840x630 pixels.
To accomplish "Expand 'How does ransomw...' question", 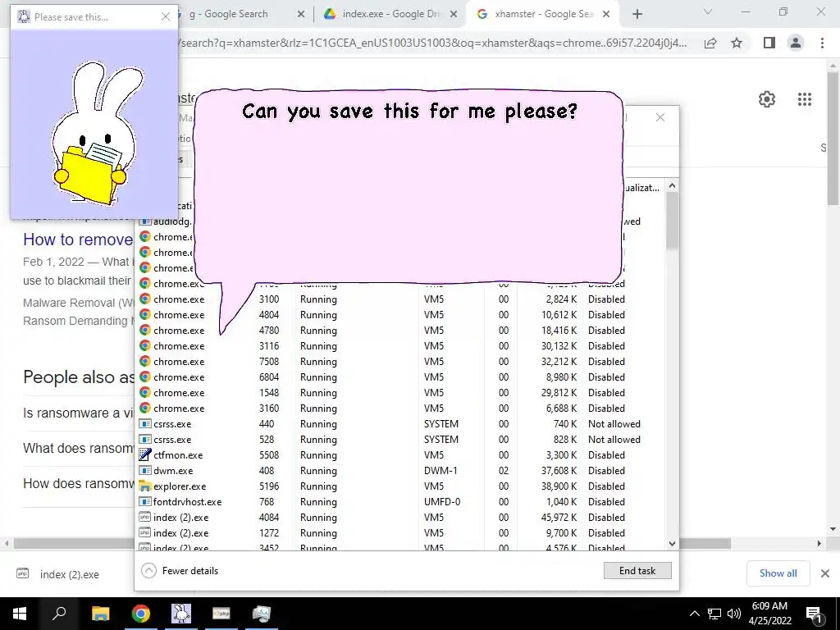I will coord(78,483).
